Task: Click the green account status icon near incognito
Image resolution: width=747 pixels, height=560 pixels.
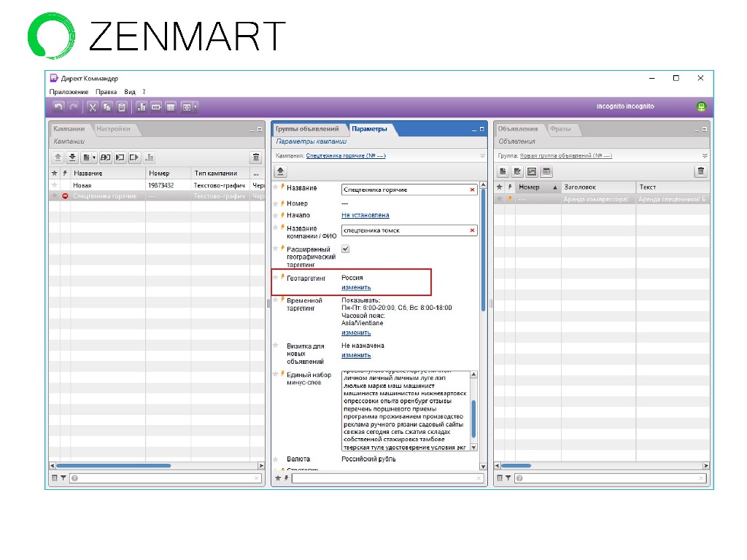Action: pyautogui.click(x=701, y=106)
